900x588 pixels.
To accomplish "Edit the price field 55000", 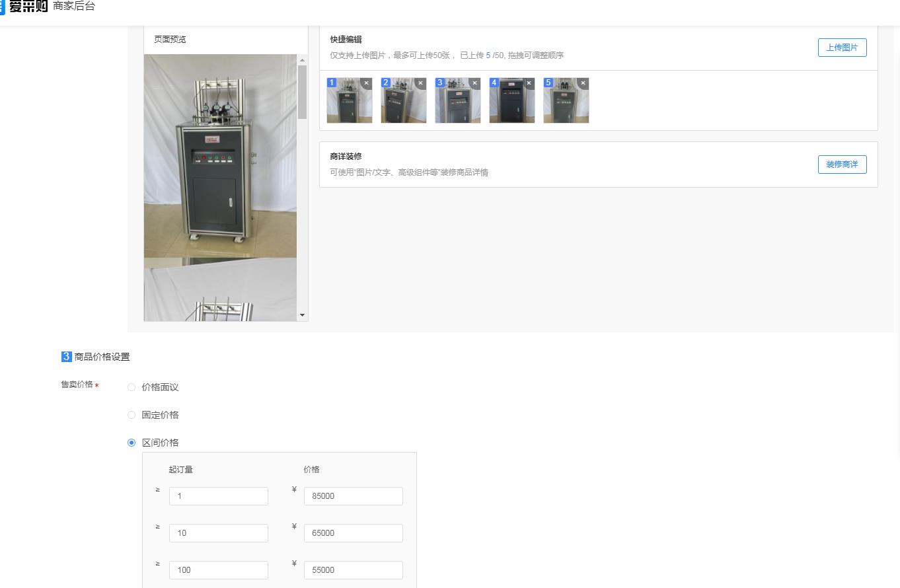I will pos(354,570).
